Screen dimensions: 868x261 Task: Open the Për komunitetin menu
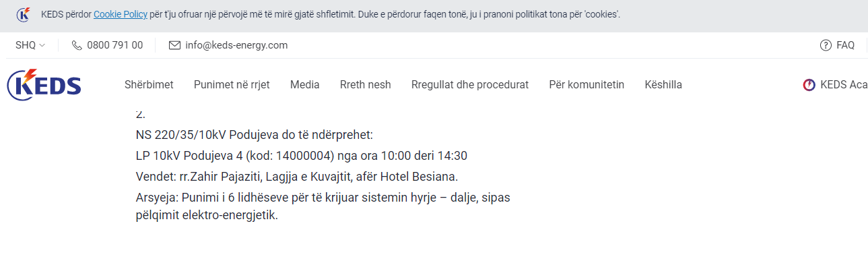coord(587,85)
